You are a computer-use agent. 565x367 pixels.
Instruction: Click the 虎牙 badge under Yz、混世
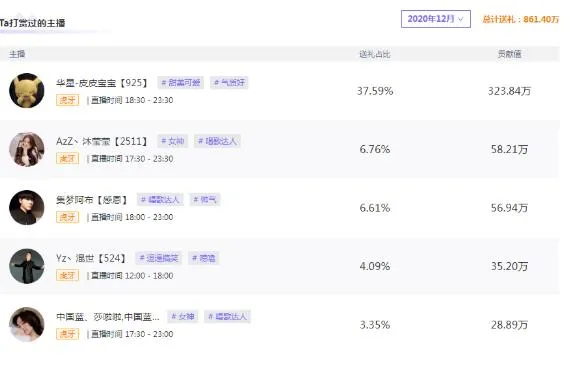pos(67,276)
